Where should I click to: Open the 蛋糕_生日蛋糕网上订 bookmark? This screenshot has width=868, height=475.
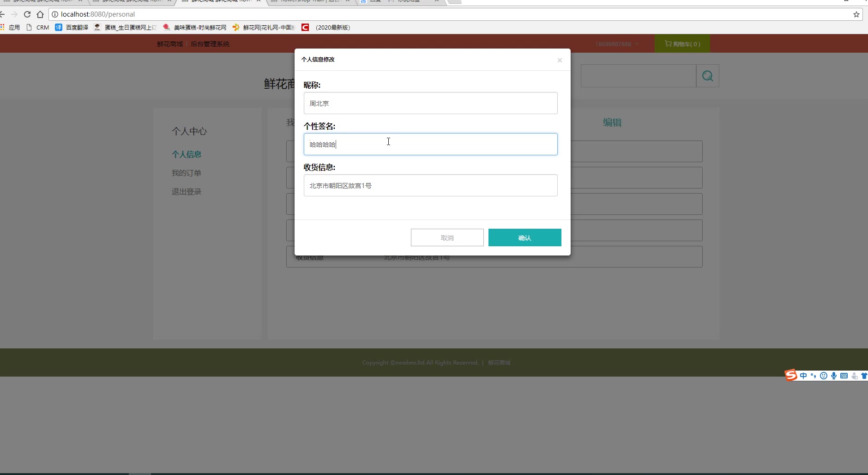tap(125, 27)
